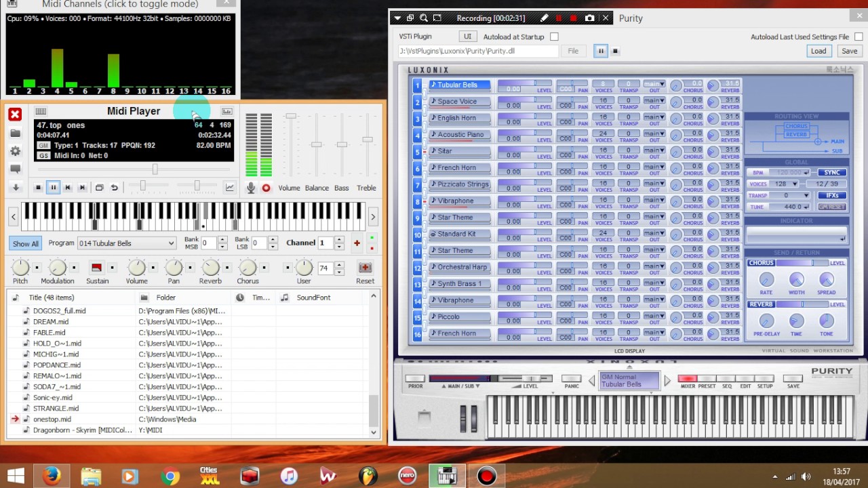Select the Tubular Bells instrument on channel 1
The height and width of the screenshot is (488, 868).
tap(460, 85)
